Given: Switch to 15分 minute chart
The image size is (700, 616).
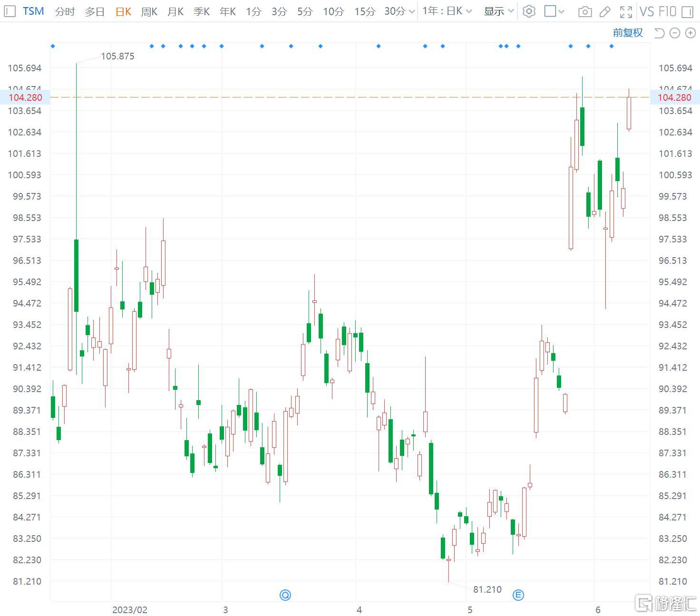Looking at the screenshot, I should [x=365, y=11].
